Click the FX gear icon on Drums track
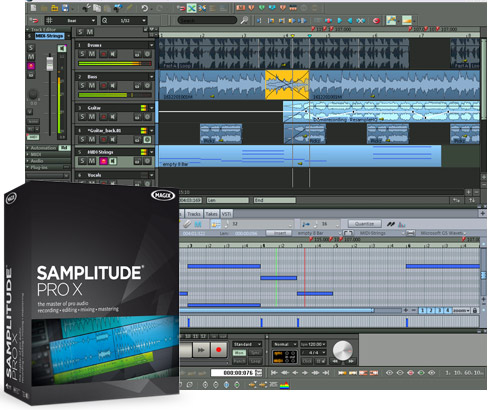The image size is (500, 410). (147, 54)
